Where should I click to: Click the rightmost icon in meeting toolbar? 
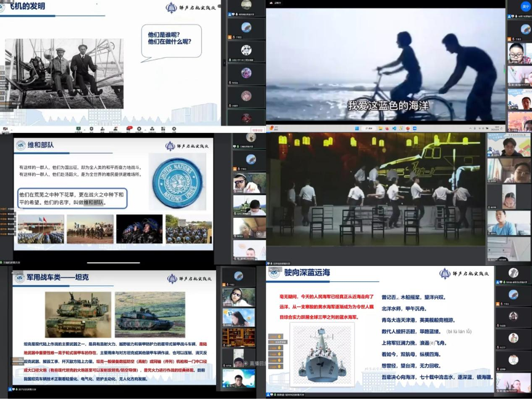pyautogui.click(x=174, y=129)
